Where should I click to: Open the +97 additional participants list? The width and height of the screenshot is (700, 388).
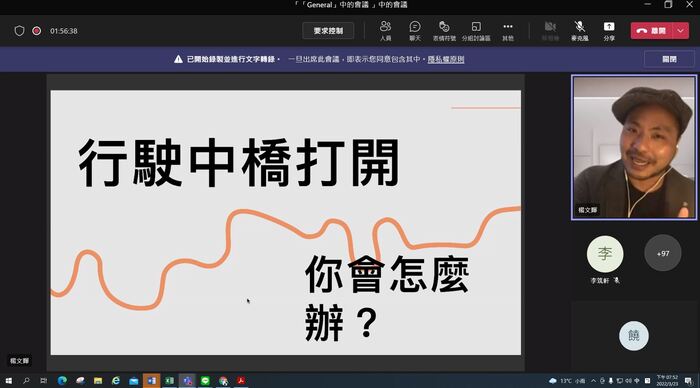(x=662, y=253)
